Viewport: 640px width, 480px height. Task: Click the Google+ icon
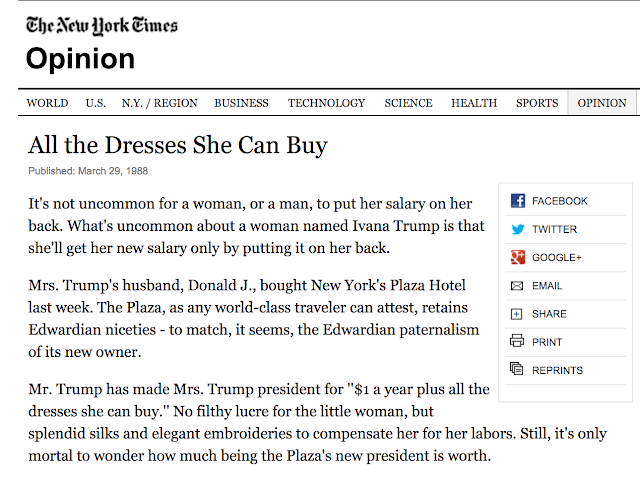(x=518, y=258)
